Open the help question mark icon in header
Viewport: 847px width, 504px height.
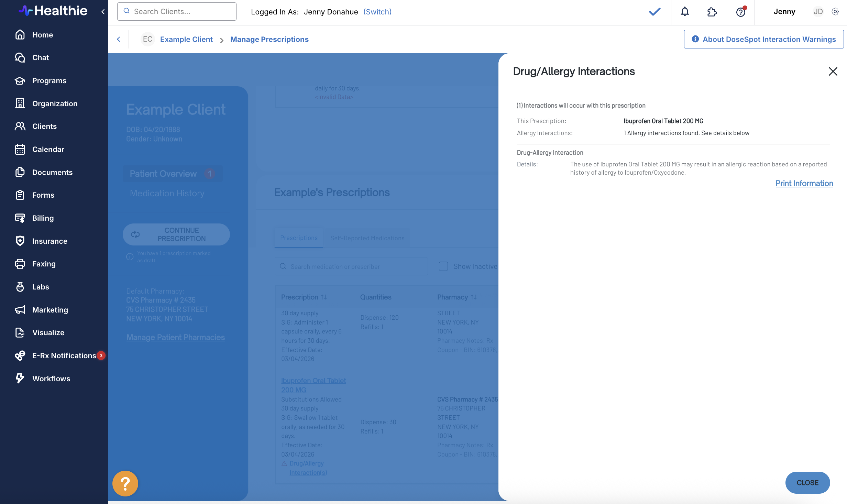(x=740, y=12)
